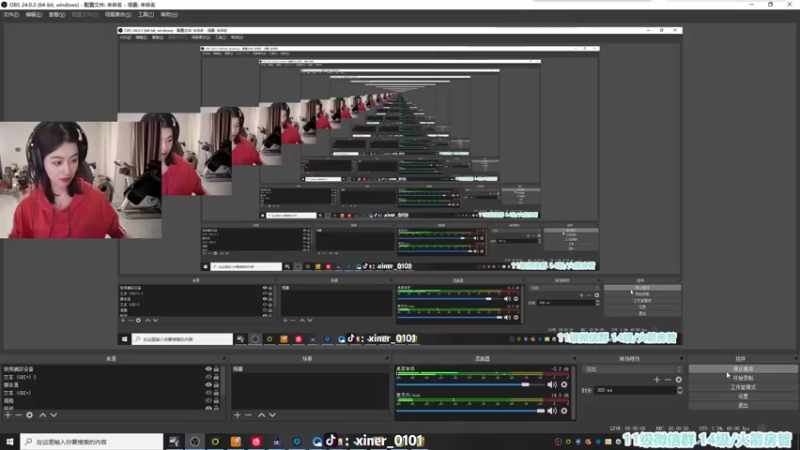The height and width of the screenshot is (450, 800).
Task: Open the 场景集合 (Scene Collection) menu
Action: [x=118, y=15]
